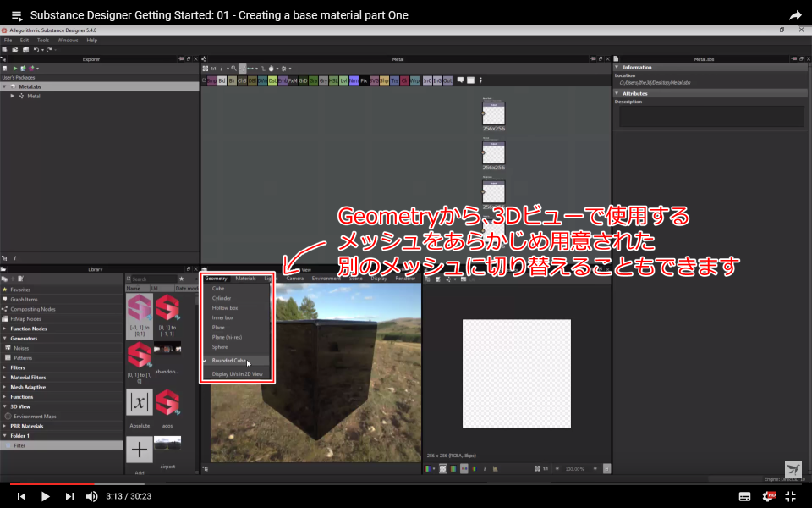This screenshot has height=508, width=812.
Task: Add a Normal node via Nrm shortcut
Action: point(354,81)
